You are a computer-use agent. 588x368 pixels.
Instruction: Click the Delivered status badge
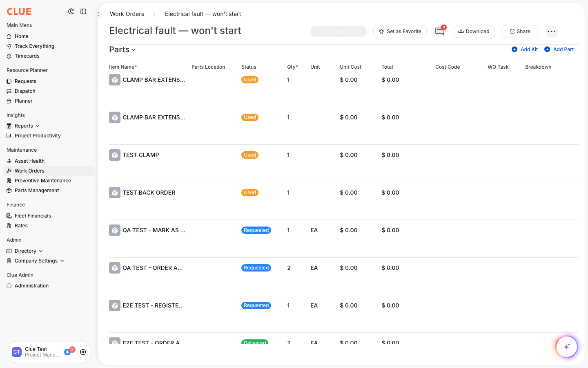click(255, 343)
